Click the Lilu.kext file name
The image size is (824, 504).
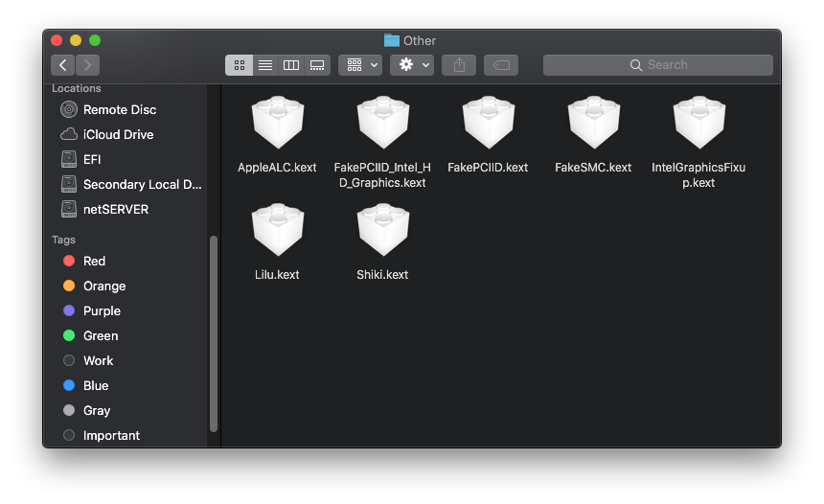pyautogui.click(x=277, y=275)
